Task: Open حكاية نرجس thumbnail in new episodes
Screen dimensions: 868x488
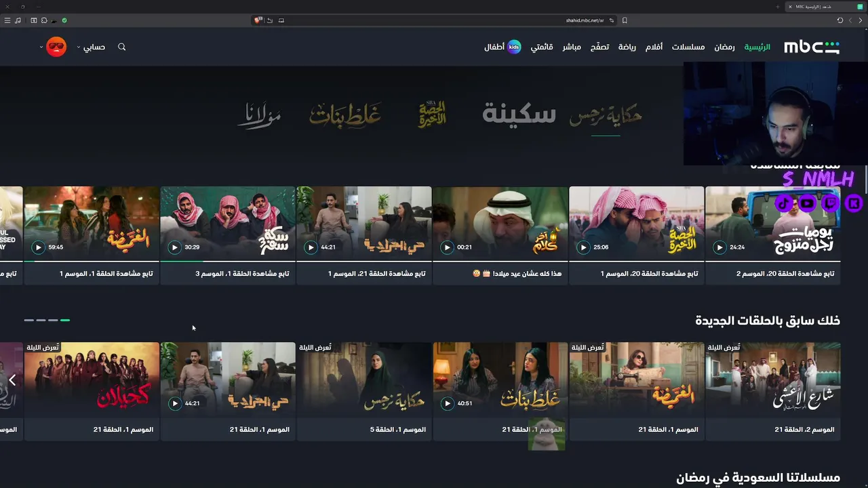Action: pos(363,380)
